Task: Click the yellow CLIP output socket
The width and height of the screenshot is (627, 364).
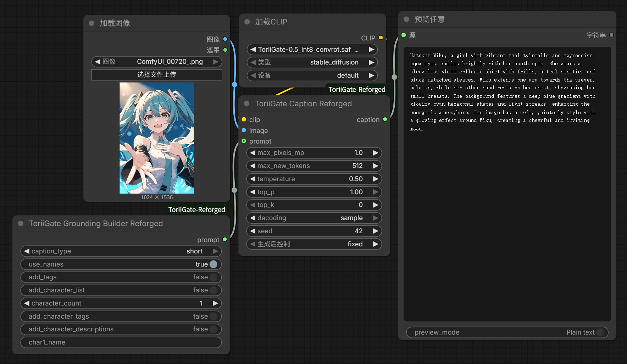Action: pos(381,38)
